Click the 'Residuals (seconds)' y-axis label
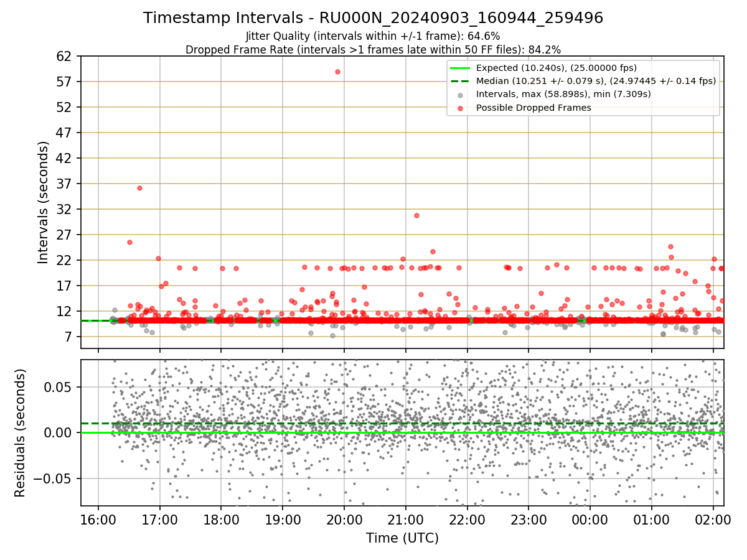 click(20, 433)
